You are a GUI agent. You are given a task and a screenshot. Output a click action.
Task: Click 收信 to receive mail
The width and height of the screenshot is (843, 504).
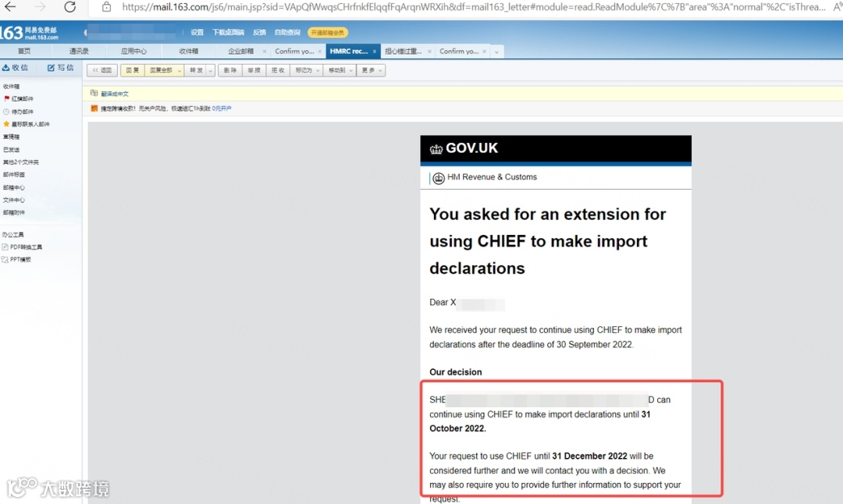click(20, 68)
